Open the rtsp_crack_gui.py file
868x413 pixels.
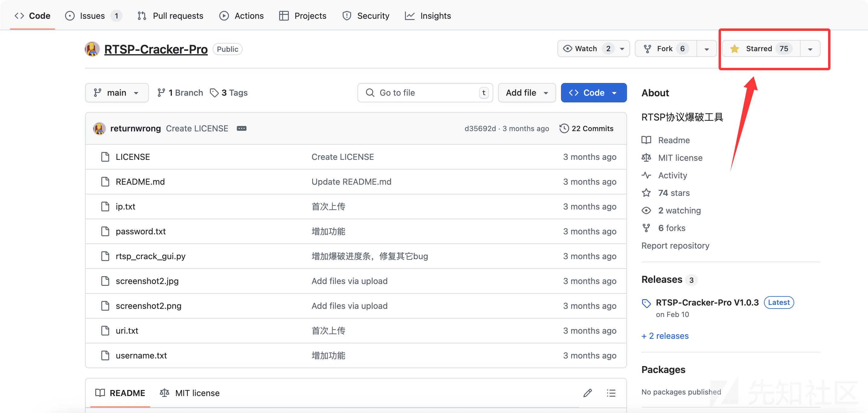[x=151, y=256]
